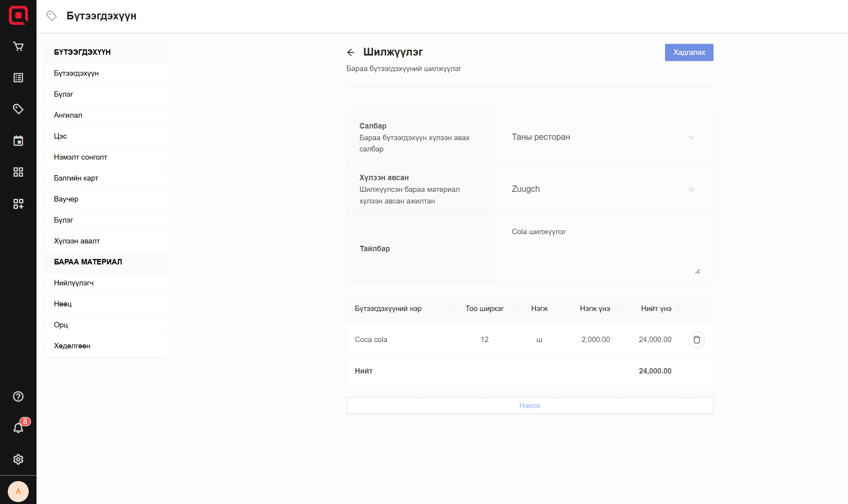Open the Zuugch employee dropdown

point(603,189)
